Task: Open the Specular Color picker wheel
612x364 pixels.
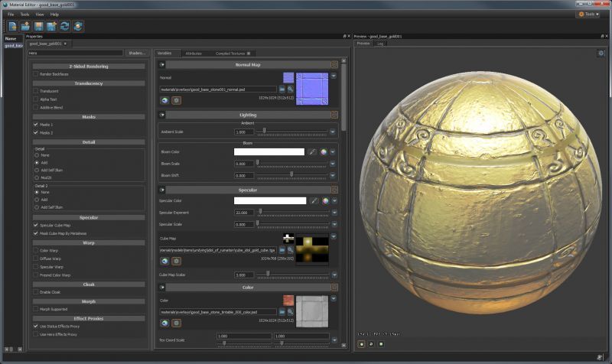Action: coord(324,200)
